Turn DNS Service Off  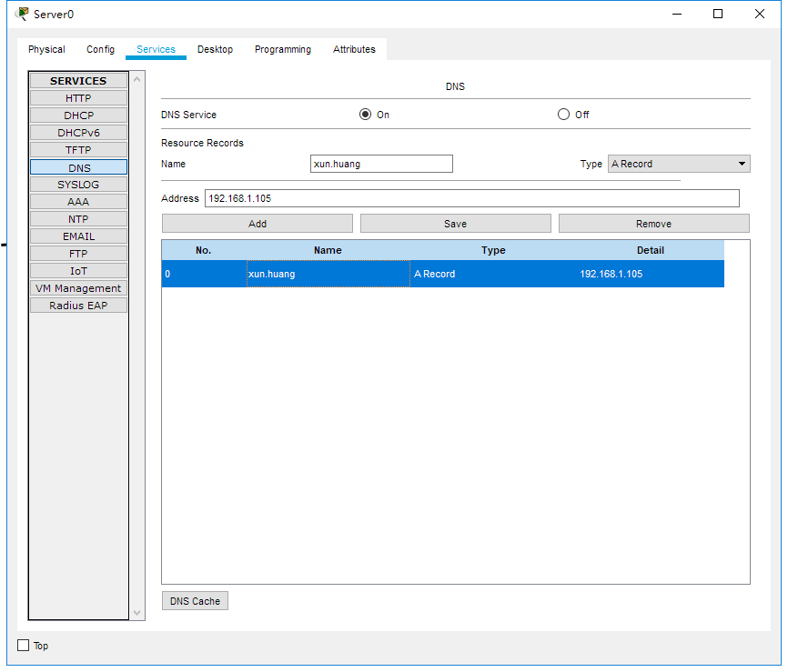563,115
